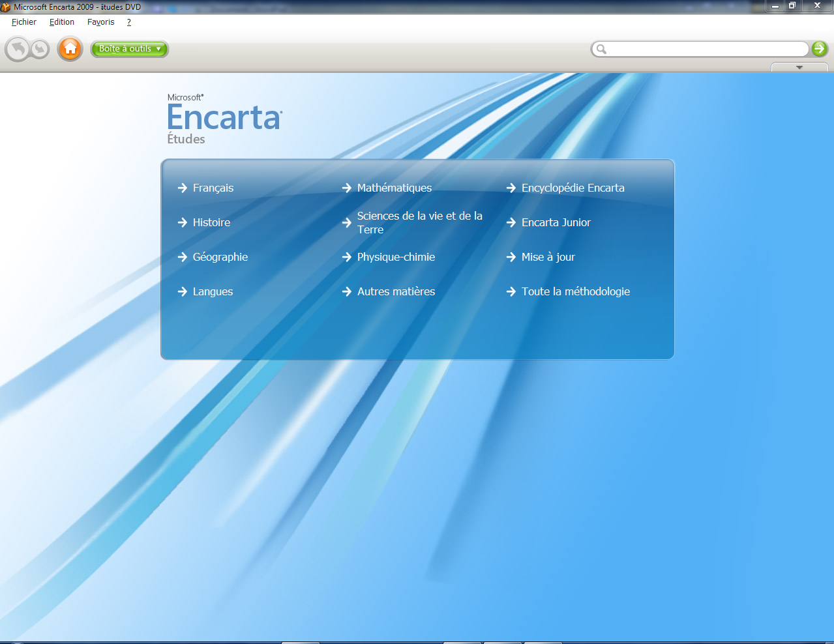Open the Favoris menu

coord(101,22)
